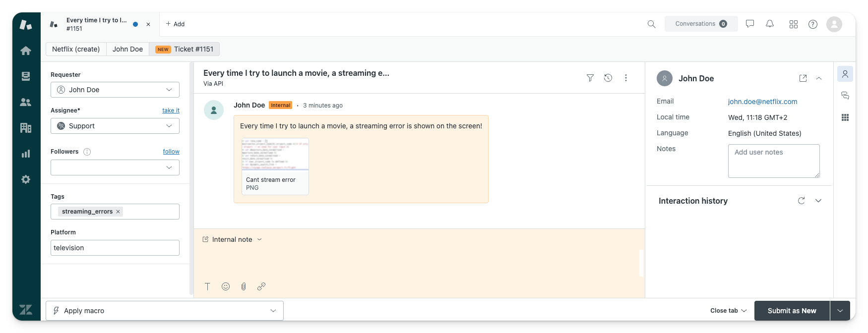Open the Reporting bar chart icon
Viewport: 868px width, 333px height.
point(26,154)
